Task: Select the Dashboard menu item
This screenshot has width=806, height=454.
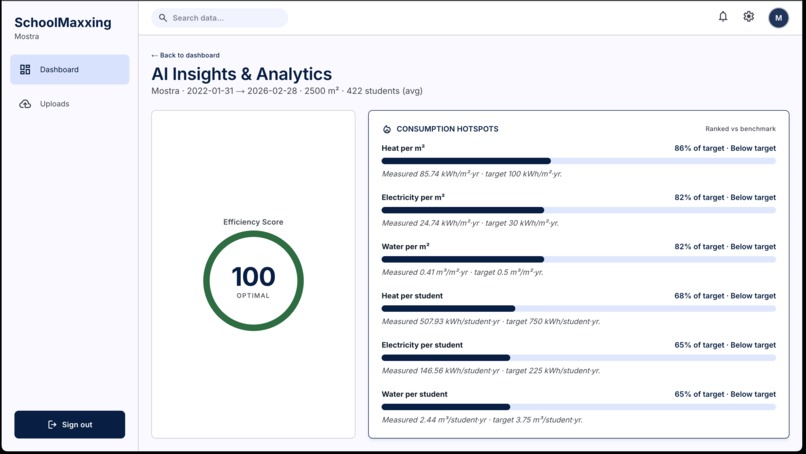Action: (70, 69)
